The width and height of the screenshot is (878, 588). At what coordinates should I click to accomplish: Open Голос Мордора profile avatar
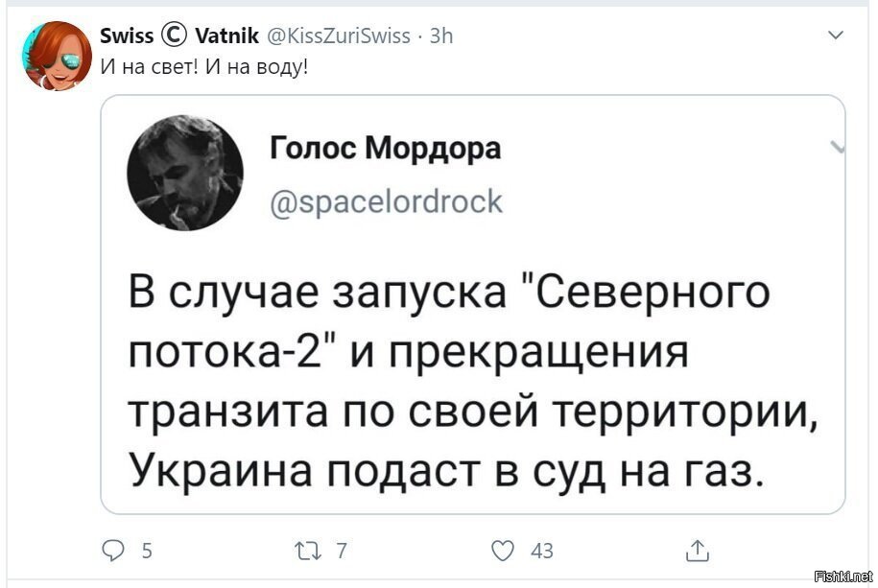[185, 173]
